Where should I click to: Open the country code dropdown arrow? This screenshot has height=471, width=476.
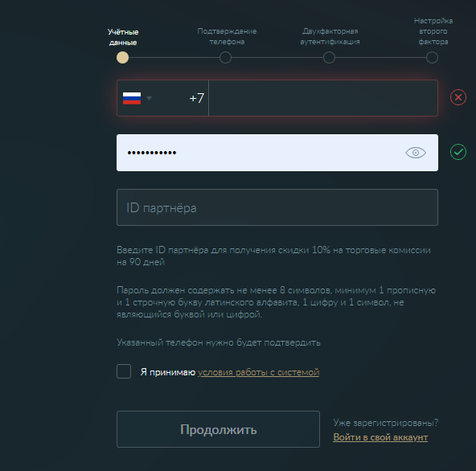click(149, 98)
